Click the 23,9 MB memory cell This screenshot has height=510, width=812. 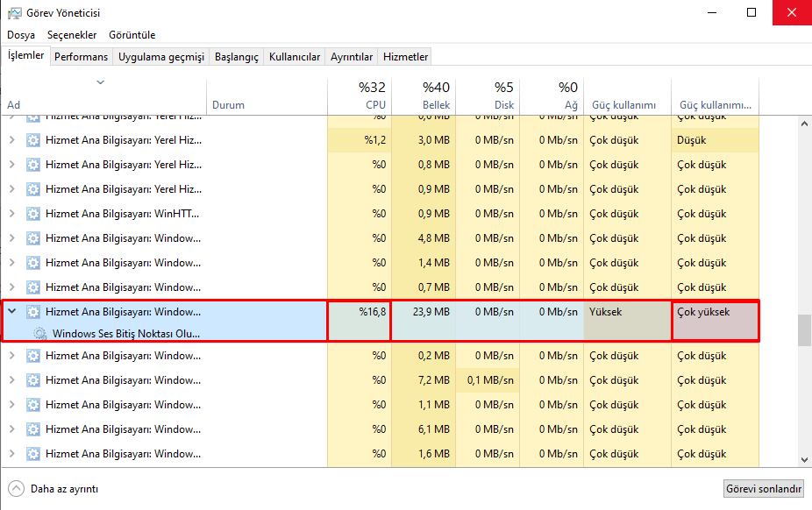pos(424,312)
